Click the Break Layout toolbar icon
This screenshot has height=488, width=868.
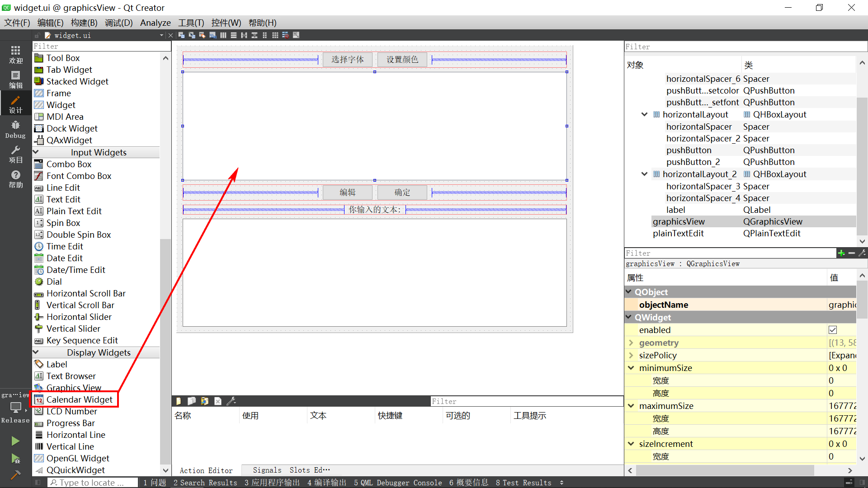click(285, 35)
